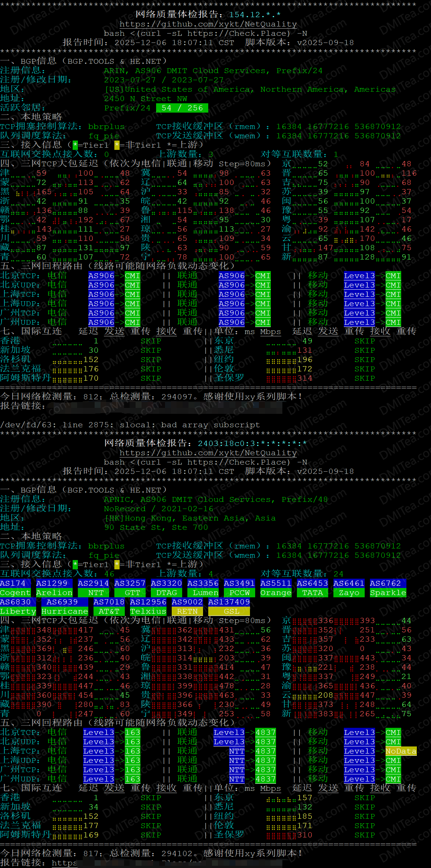Screen dimensions: 431x868
Task: Click the AS137409 tag
Action: (x=229, y=602)
